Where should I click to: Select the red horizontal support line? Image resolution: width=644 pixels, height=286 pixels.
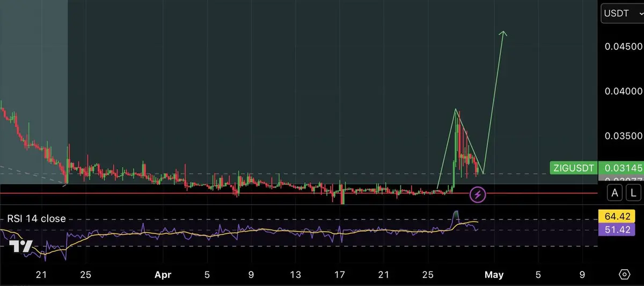coord(298,193)
